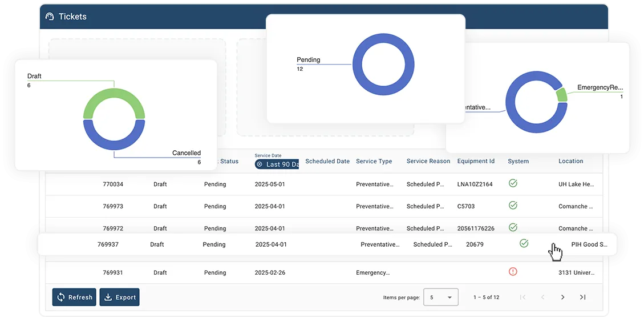
Task: Click the Export button
Action: point(120,297)
